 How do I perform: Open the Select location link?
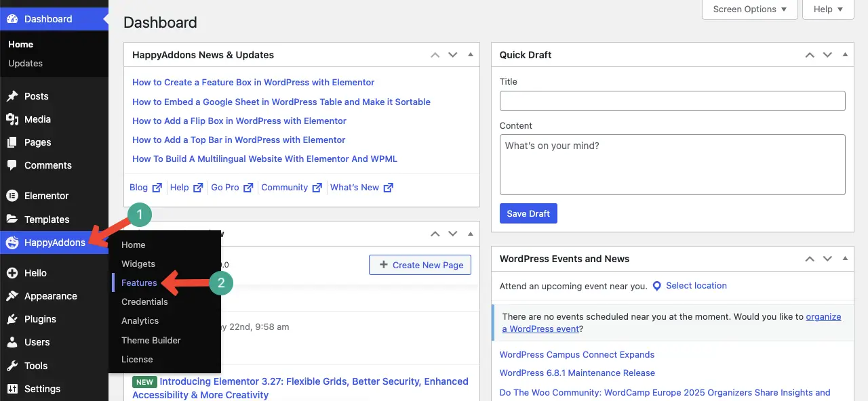coord(696,286)
